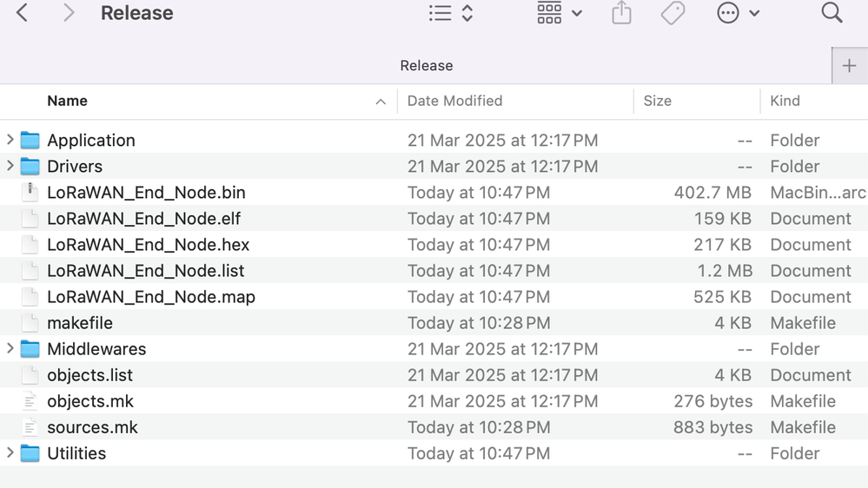Screen dimensions: 868x488
Task: Expand the Middlewares folder disclosure triangle
Action: coord(10,348)
